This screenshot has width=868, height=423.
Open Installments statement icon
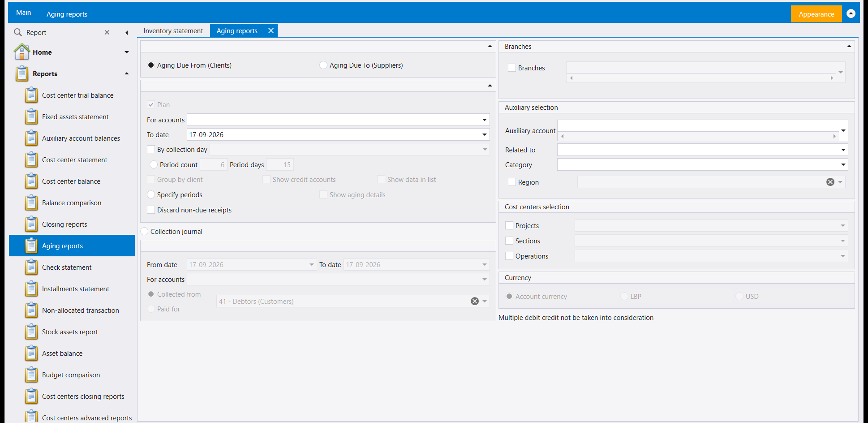click(x=31, y=289)
